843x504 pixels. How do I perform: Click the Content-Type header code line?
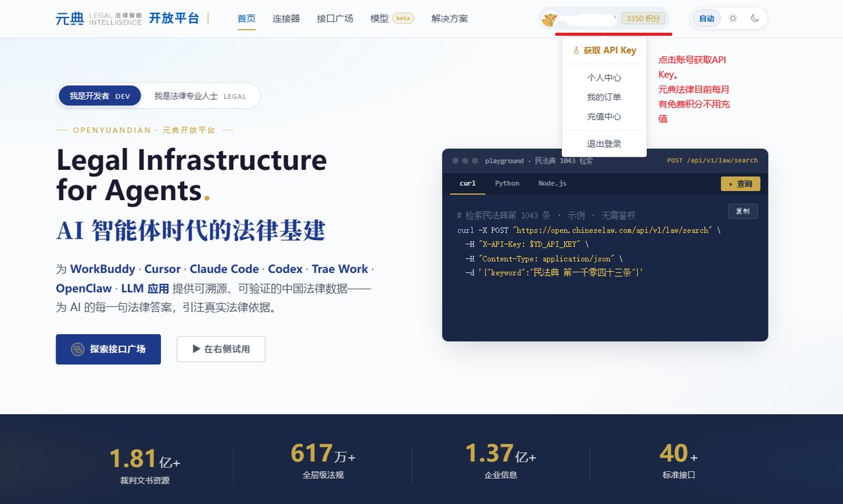544,258
